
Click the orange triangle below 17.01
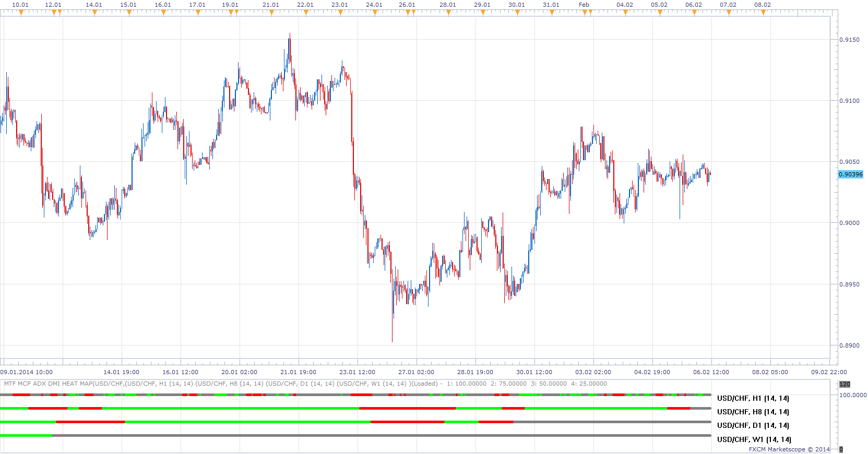click(x=198, y=13)
